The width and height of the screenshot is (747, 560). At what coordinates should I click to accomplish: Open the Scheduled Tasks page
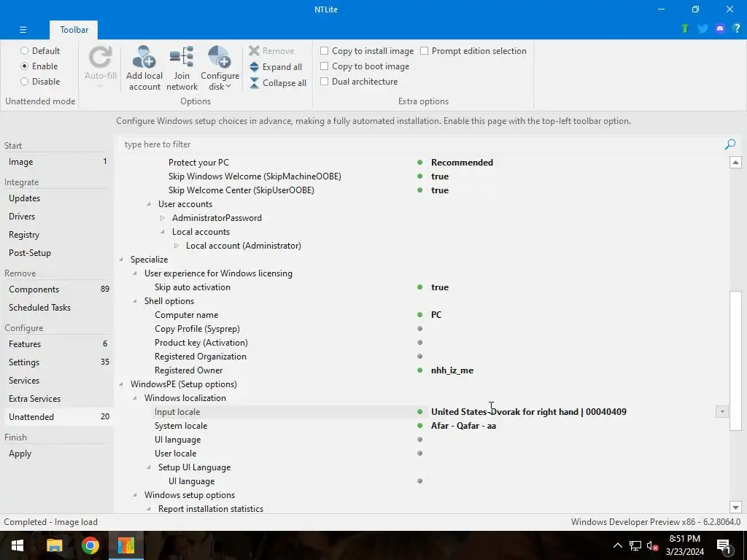57,308
